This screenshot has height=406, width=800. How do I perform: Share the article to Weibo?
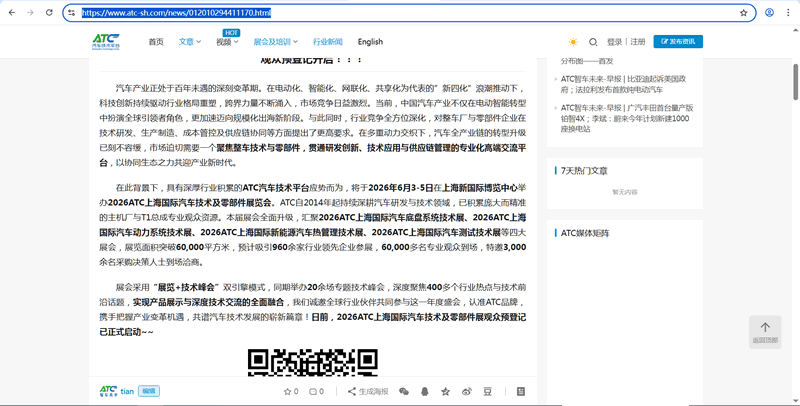tap(467, 391)
